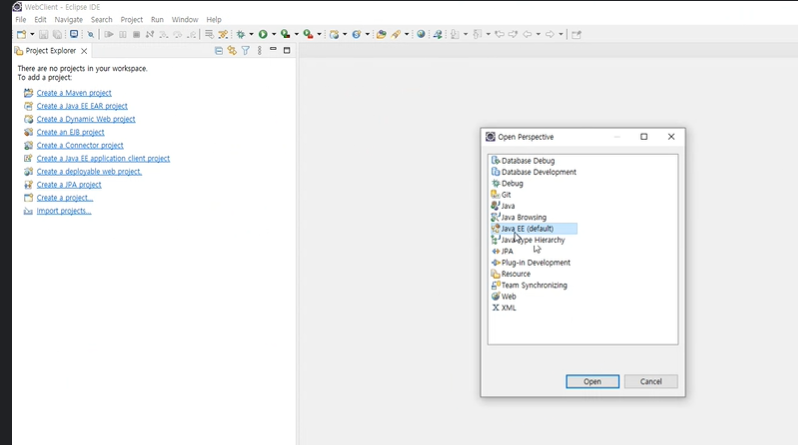Click Create a Dynamic Web project link
Image resolution: width=798 pixels, height=445 pixels.
point(86,119)
